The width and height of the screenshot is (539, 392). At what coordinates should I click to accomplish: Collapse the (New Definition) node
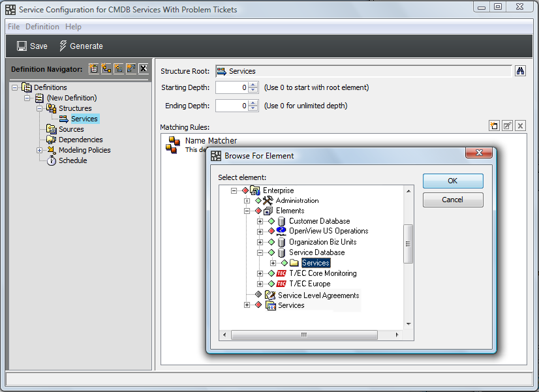(27, 98)
